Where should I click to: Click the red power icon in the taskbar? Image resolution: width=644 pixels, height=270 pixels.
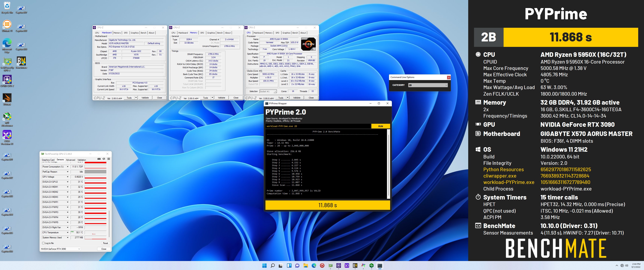click(322, 265)
